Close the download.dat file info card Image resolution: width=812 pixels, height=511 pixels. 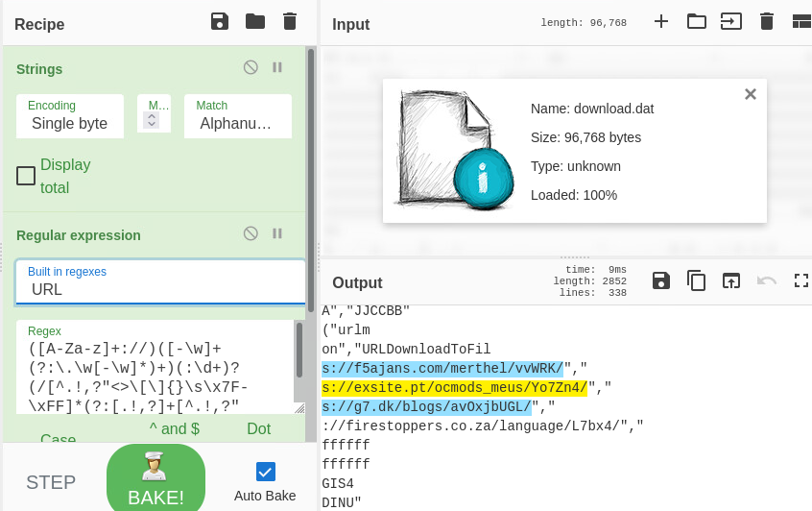tap(751, 94)
